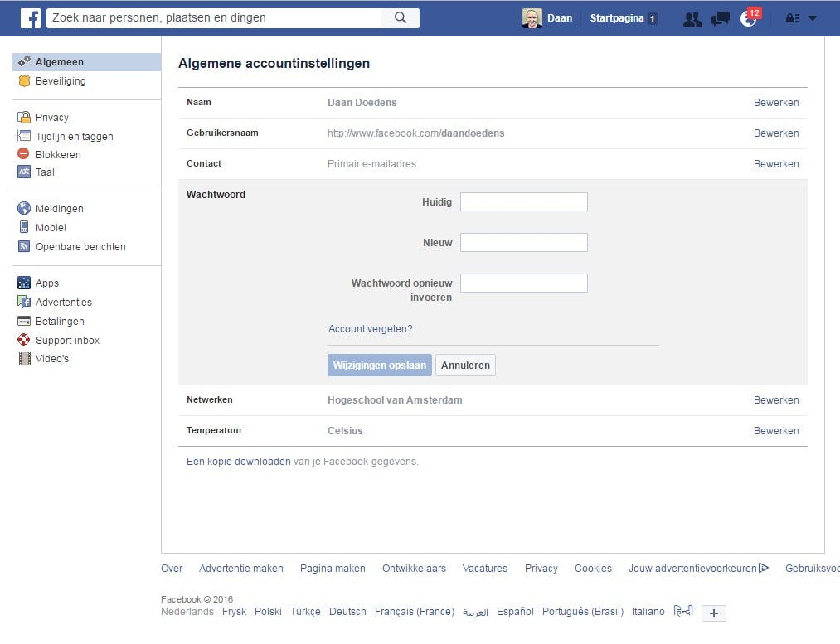Click the Openbare berichten feed icon
The height and width of the screenshot is (644, 840).
coord(24,246)
